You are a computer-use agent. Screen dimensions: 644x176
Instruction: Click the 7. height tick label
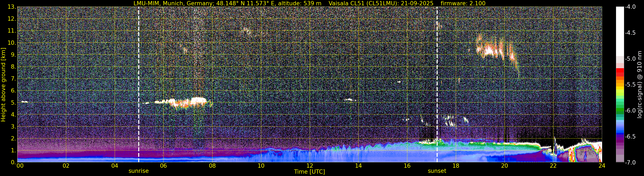[x=13, y=79]
